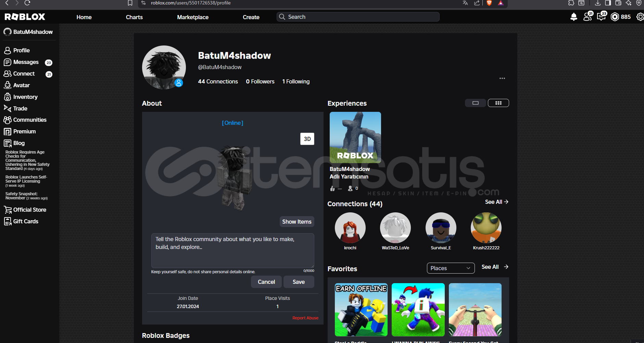Go to the Marketplace tab
The image size is (644, 343).
tap(193, 17)
